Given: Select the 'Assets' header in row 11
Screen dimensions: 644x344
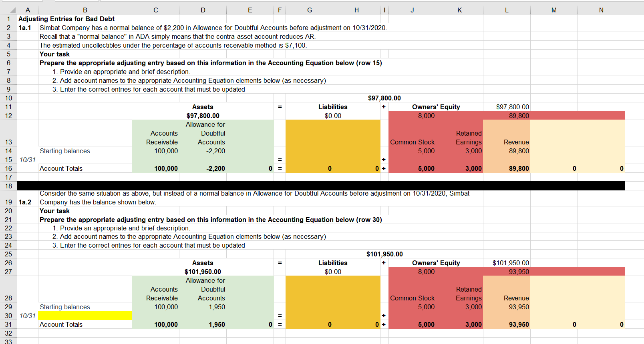Looking at the screenshot, I should pyautogui.click(x=203, y=107).
